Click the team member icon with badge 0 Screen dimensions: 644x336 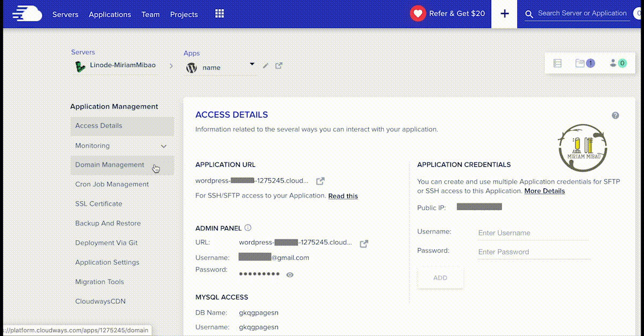618,63
